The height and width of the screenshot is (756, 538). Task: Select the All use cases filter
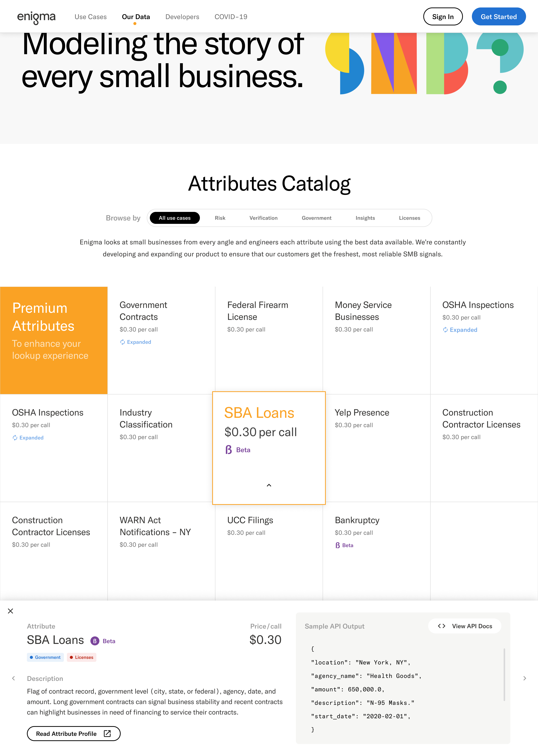click(175, 218)
